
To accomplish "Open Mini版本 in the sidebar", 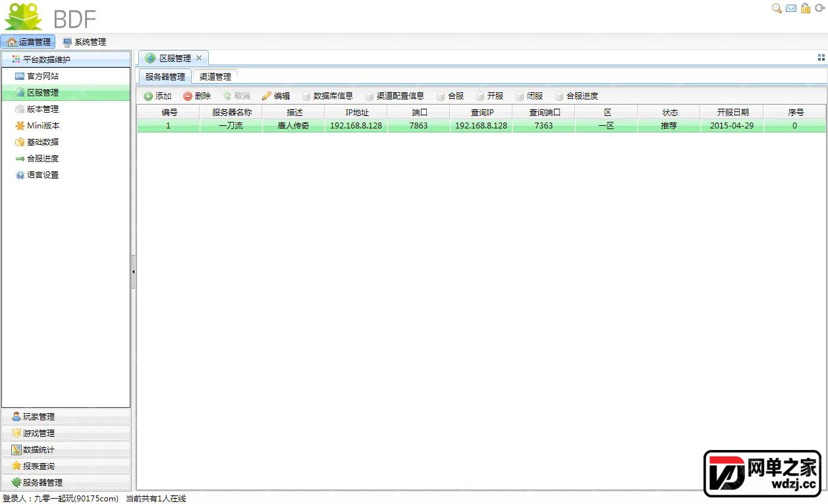I will click(66, 126).
